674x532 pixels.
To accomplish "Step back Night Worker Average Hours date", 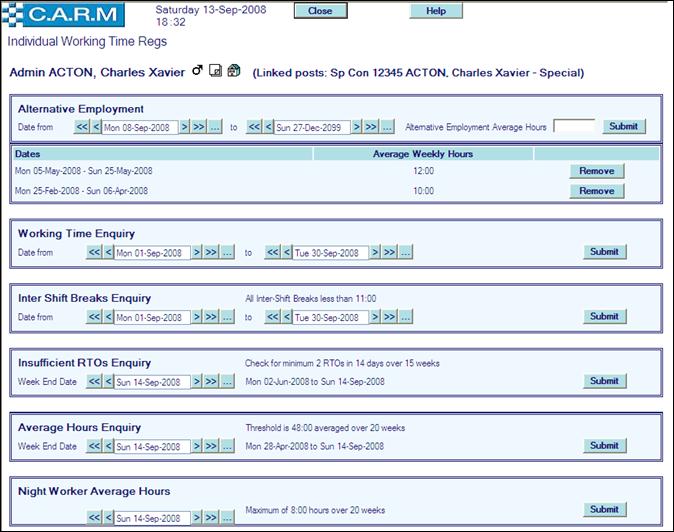I will click(x=109, y=518).
